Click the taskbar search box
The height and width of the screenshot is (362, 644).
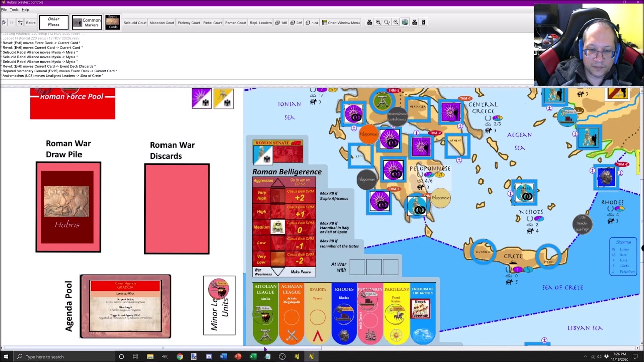pos(63,357)
